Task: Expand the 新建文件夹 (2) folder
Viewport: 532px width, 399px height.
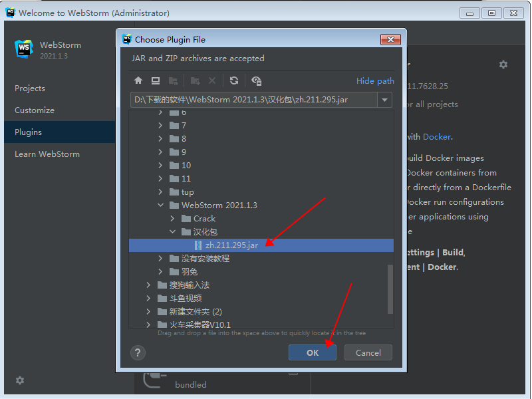Action: (148, 311)
